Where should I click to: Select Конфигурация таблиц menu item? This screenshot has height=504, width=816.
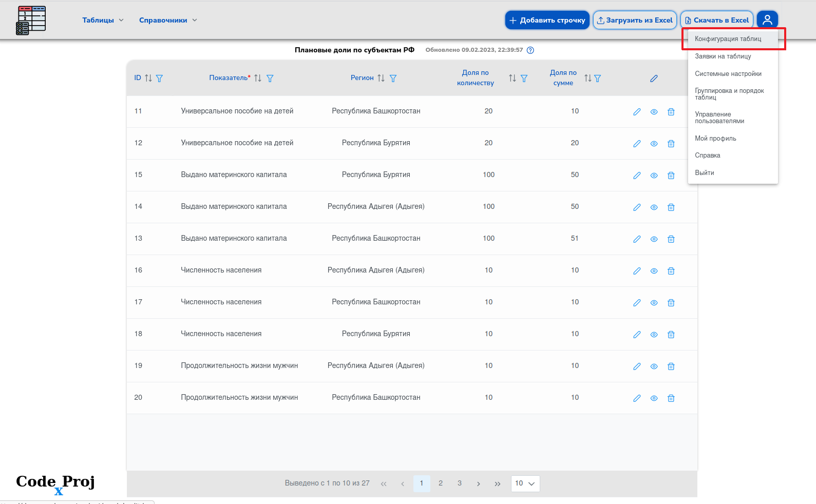(733, 39)
